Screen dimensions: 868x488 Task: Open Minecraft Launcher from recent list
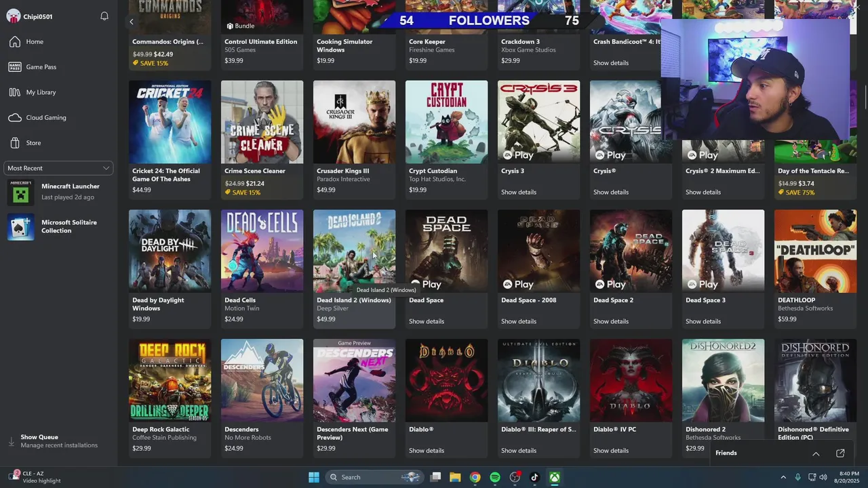click(58, 192)
